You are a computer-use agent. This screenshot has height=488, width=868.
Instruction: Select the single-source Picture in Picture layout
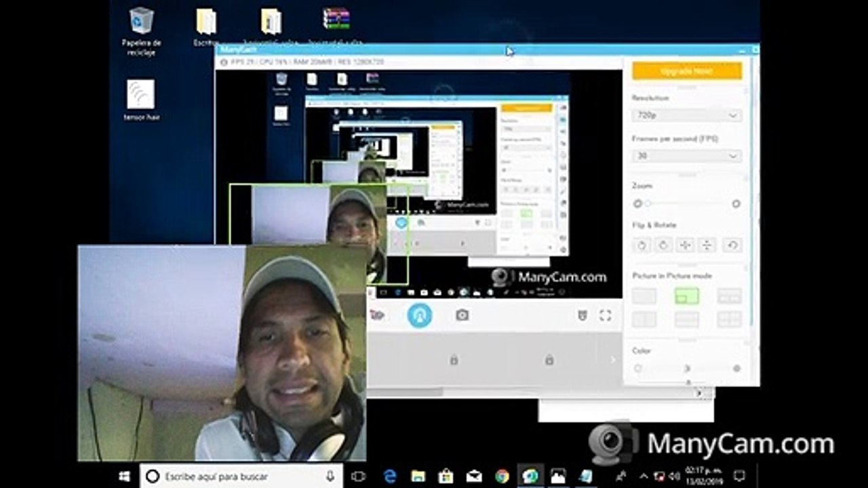pos(644,296)
